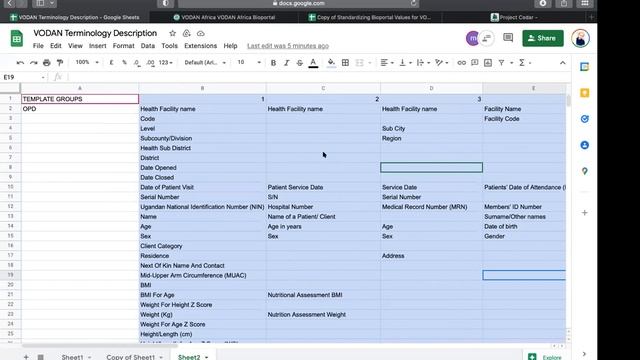
Task: Click the Explore button
Action: 544,357
